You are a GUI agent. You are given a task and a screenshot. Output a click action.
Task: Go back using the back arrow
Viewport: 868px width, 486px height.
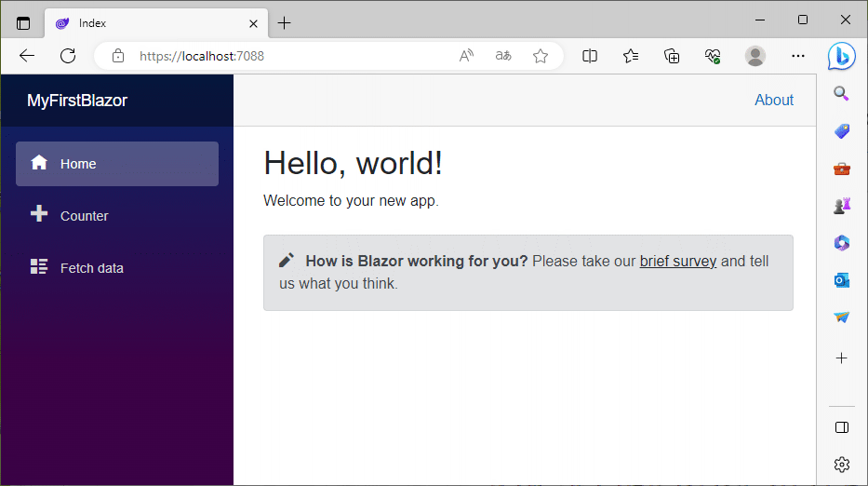point(27,56)
